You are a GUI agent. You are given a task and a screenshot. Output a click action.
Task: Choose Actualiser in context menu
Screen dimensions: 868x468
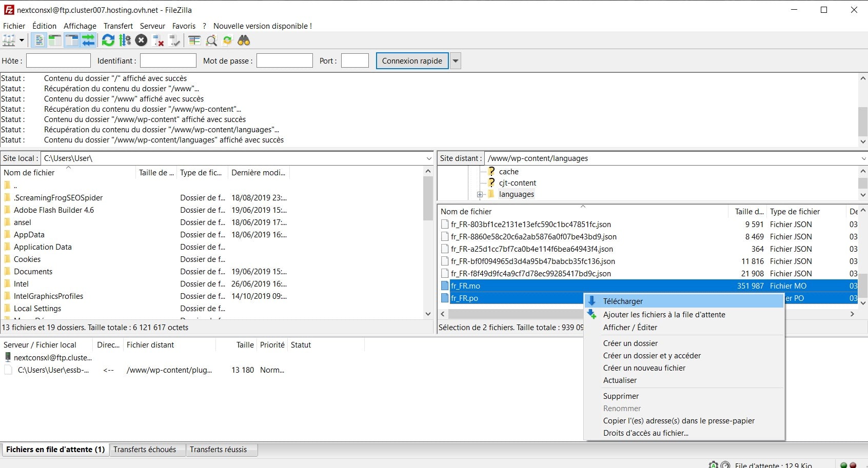pos(684,380)
